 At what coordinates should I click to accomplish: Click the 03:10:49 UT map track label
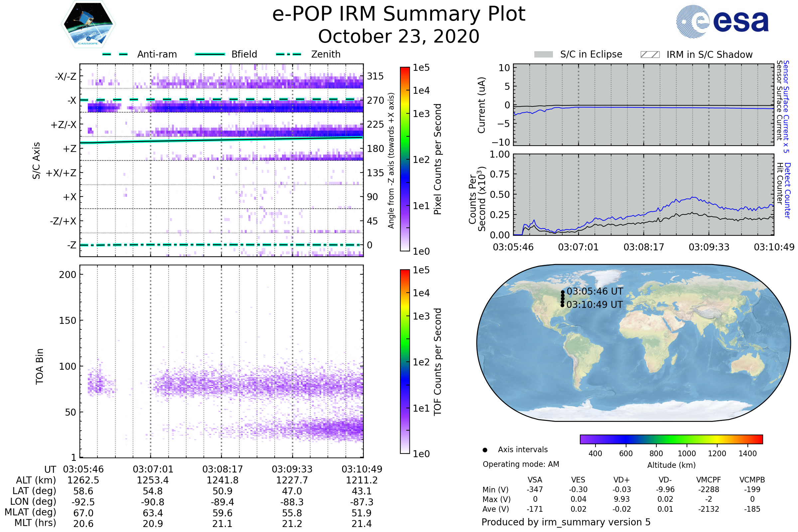coord(595,305)
